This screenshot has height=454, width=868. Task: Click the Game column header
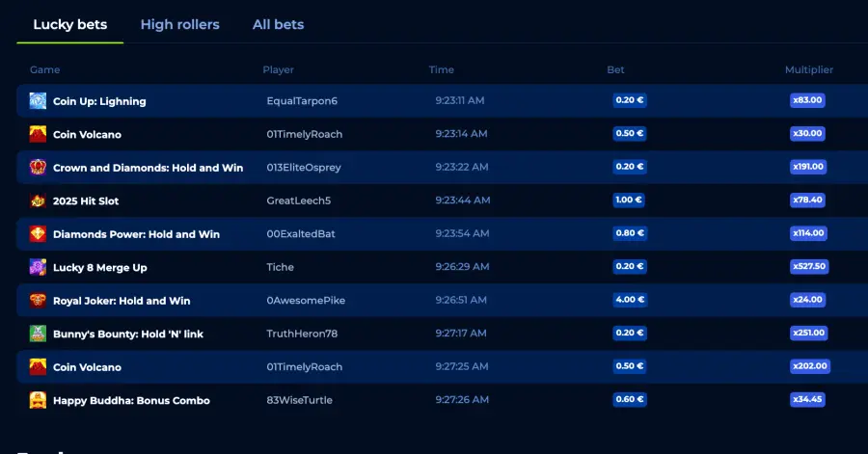click(x=44, y=69)
